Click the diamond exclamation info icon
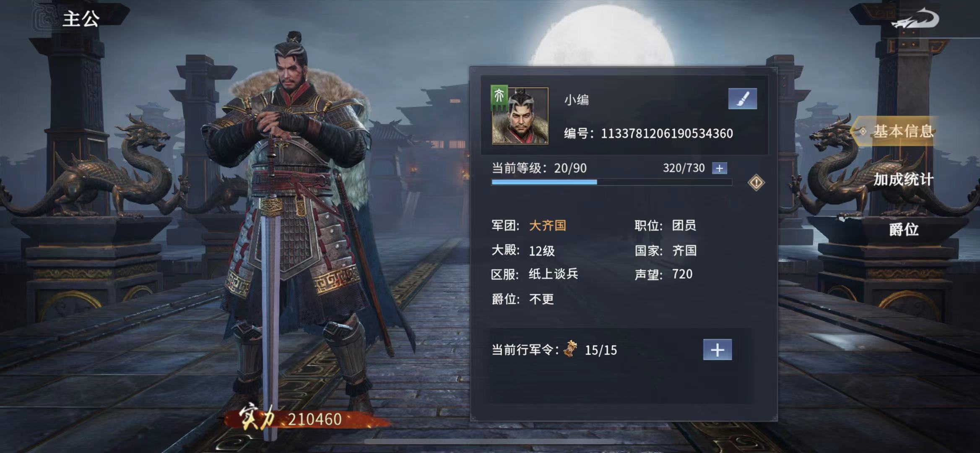The image size is (980, 453). pos(756,182)
